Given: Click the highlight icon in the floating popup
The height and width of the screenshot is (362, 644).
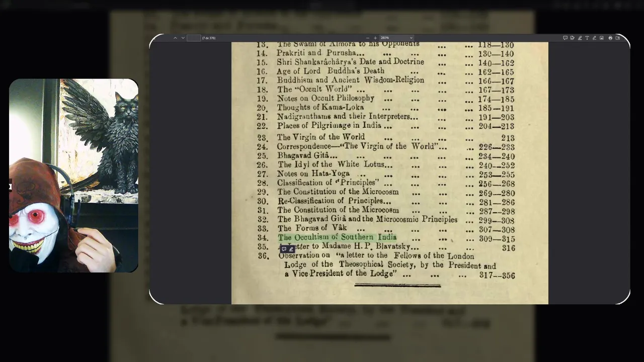Looking at the screenshot, I should tap(291, 249).
